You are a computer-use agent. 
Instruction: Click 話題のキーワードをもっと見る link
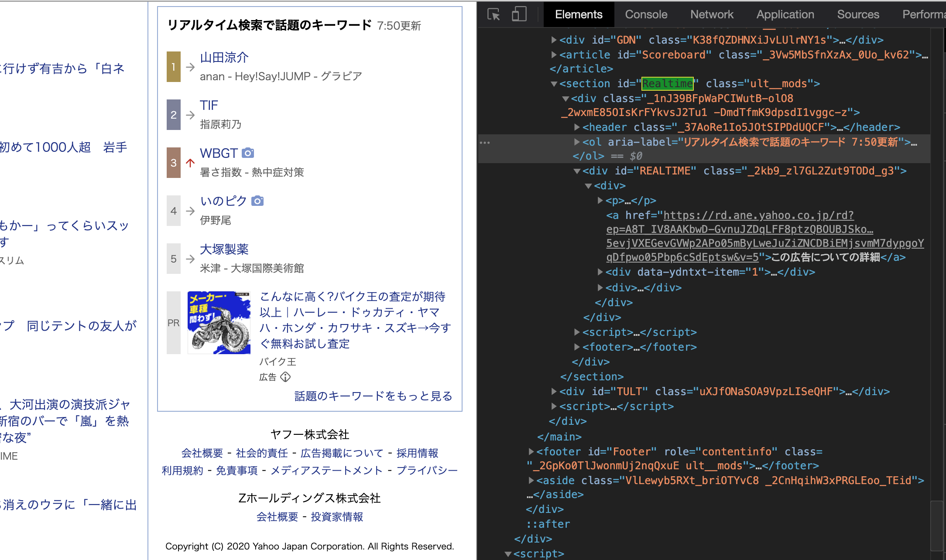click(x=374, y=396)
